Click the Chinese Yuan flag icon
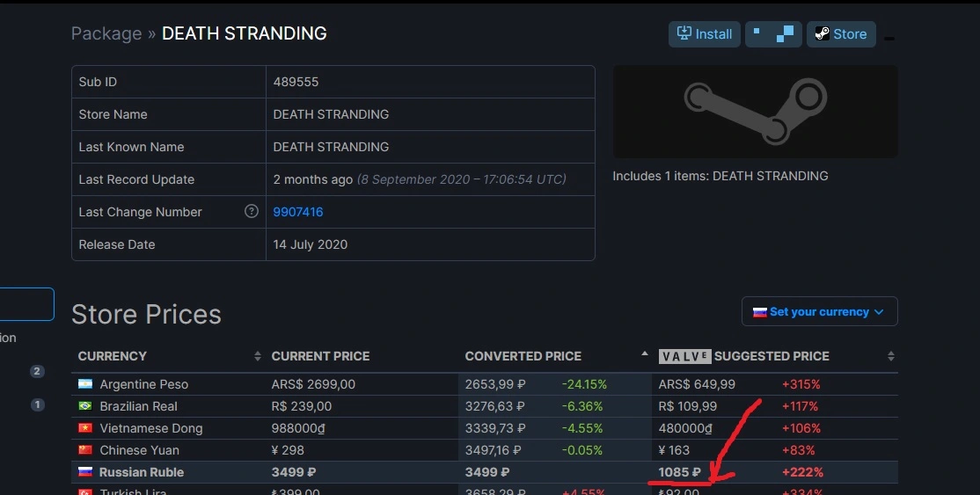Image resolution: width=980 pixels, height=495 pixels. 85,449
